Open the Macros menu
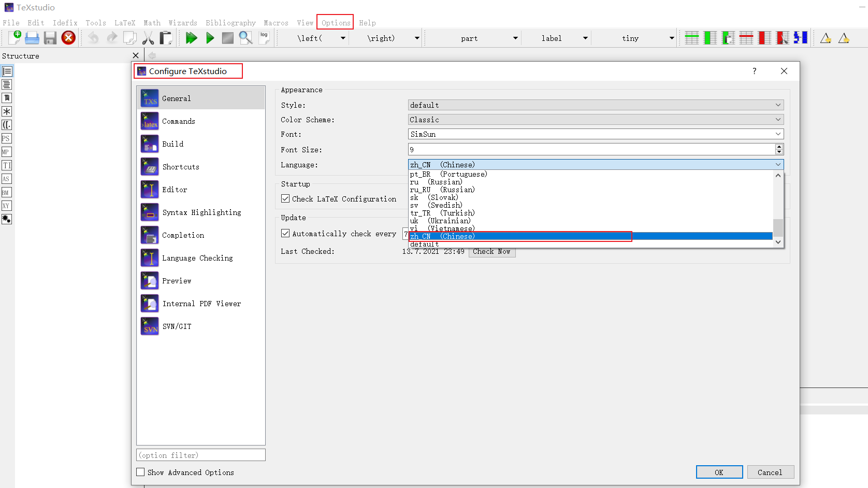The height and width of the screenshot is (488, 868). pyautogui.click(x=276, y=22)
